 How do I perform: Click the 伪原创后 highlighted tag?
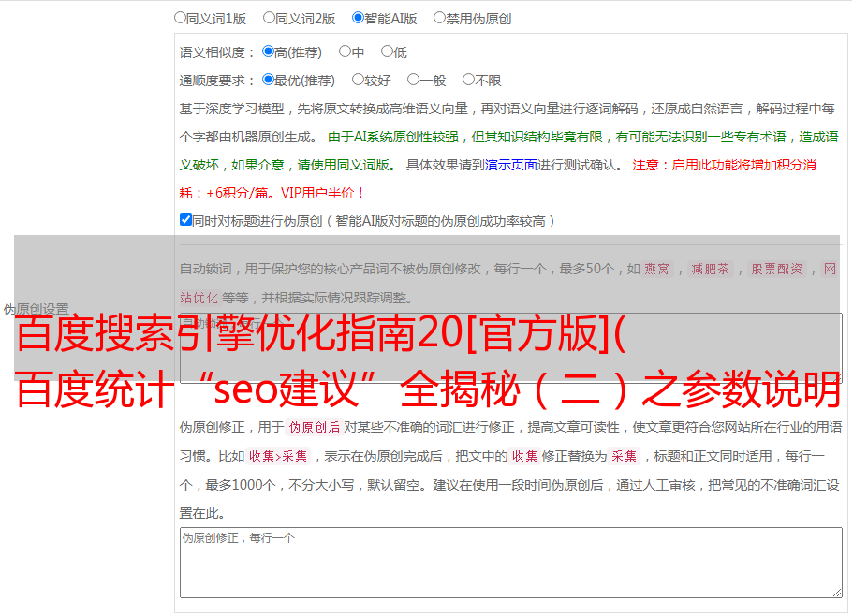[x=315, y=427]
